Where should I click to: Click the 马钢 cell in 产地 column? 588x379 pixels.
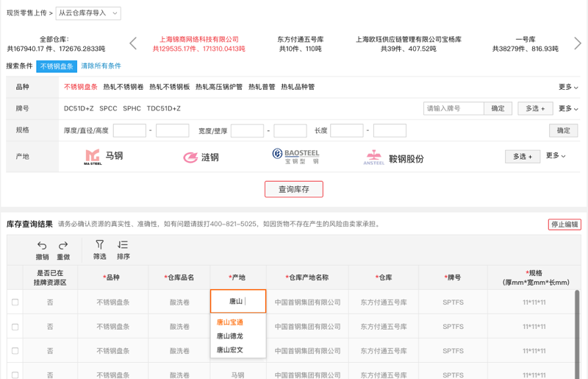click(x=237, y=375)
